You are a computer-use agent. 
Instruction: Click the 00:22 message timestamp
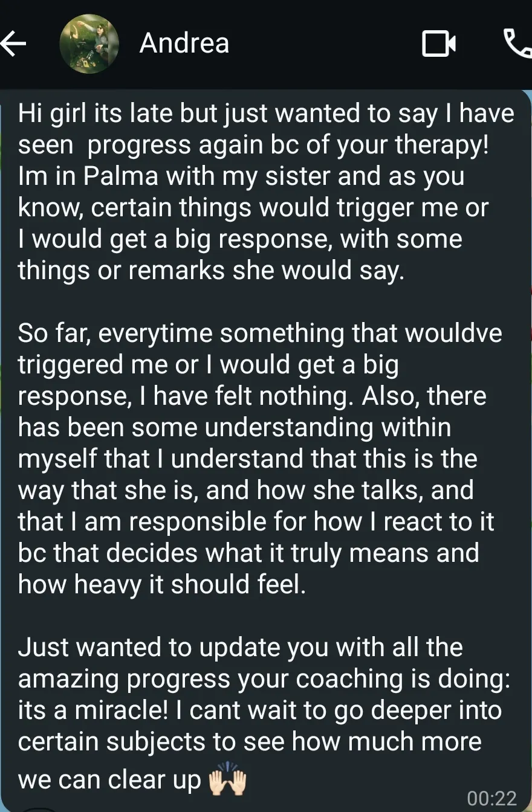pyautogui.click(x=492, y=799)
